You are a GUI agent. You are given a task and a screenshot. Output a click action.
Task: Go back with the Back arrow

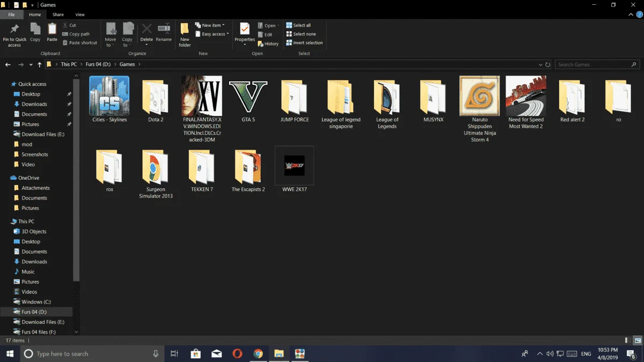pos(8,64)
